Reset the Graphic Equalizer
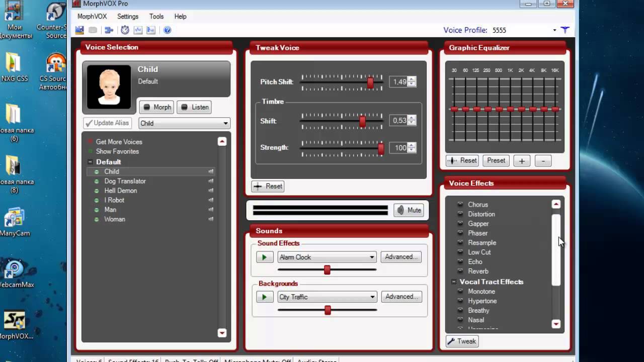644x362 pixels. [x=462, y=161]
